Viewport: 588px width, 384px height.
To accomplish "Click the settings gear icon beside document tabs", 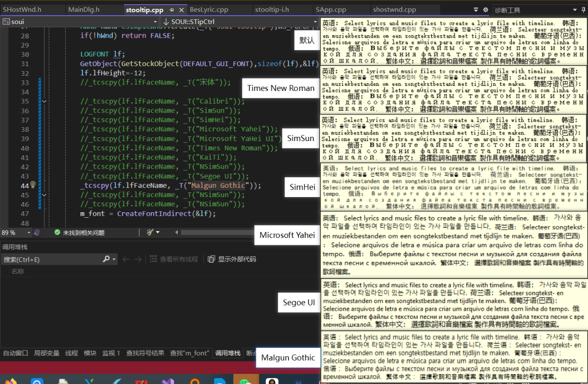I will [x=485, y=9].
